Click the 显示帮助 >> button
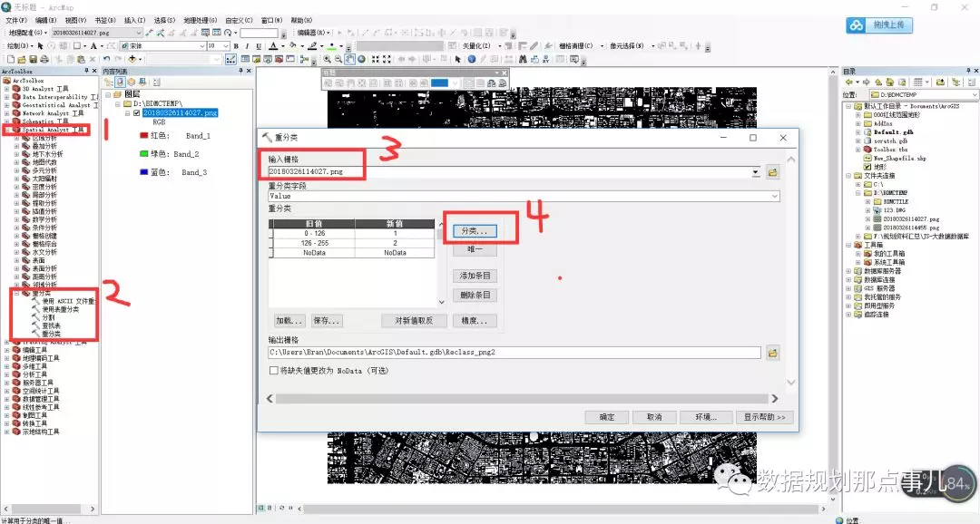The image size is (980, 524). click(764, 417)
